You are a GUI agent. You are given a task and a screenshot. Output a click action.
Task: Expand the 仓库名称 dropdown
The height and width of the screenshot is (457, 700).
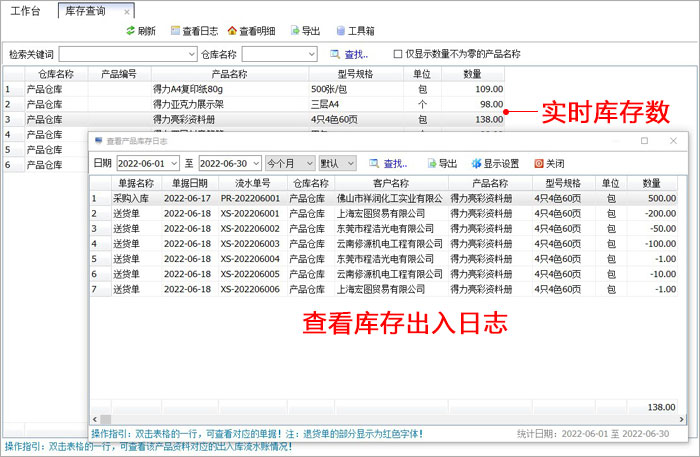pyautogui.click(x=312, y=54)
